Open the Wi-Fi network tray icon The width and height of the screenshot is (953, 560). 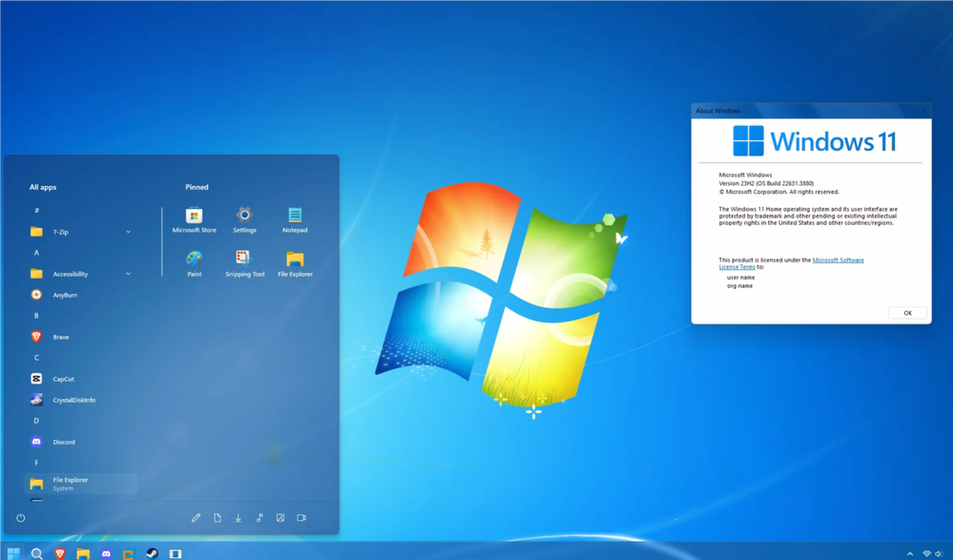927,554
